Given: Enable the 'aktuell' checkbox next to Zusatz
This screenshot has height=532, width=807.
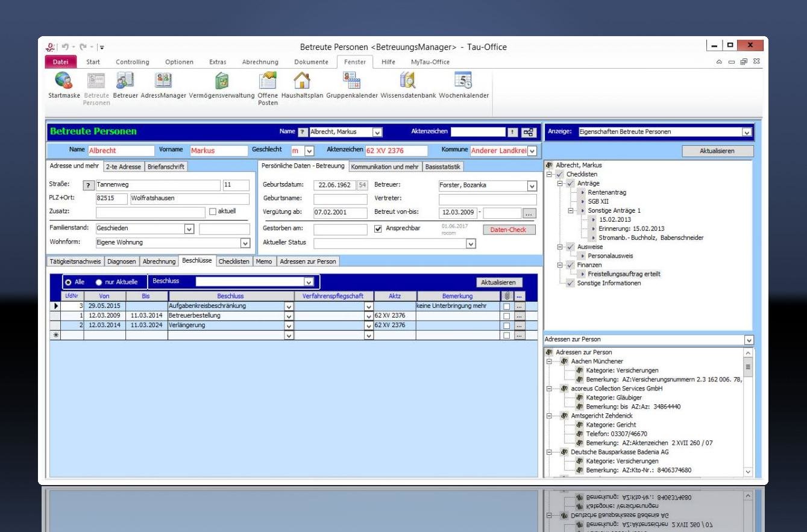Looking at the screenshot, I should point(212,211).
